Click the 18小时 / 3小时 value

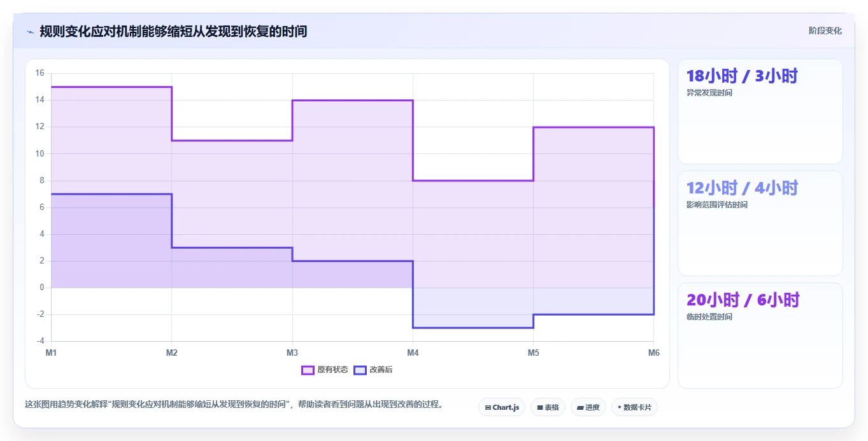[x=742, y=76]
